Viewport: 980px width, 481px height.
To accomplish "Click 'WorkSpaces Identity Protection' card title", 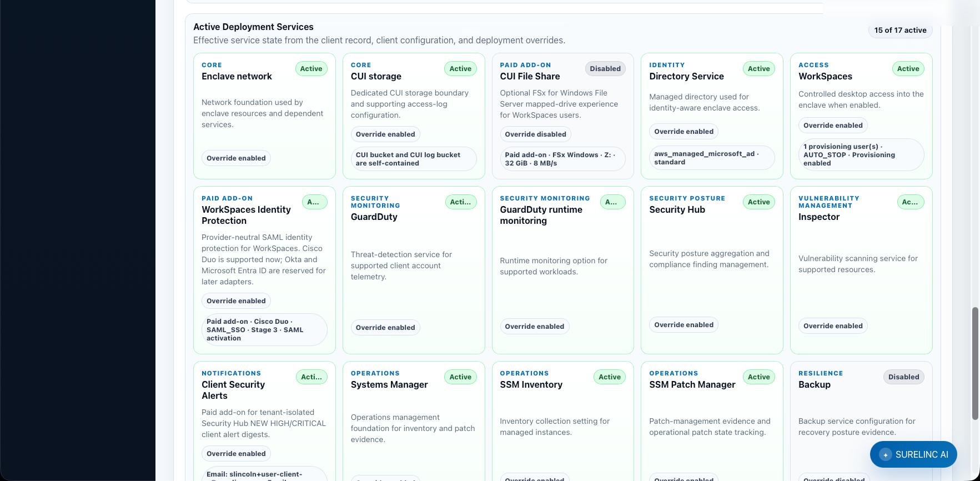I will tap(246, 216).
